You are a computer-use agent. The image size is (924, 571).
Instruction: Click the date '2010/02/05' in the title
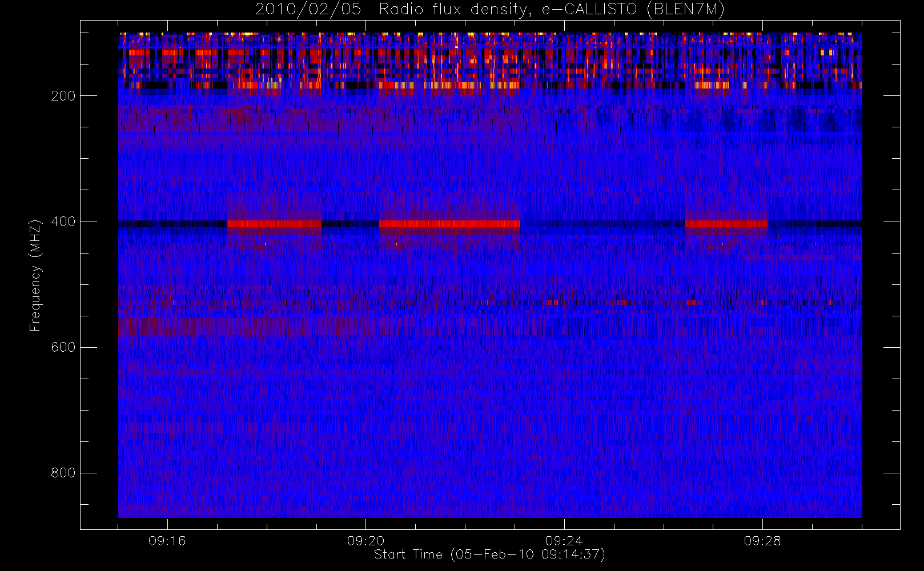[x=308, y=10]
